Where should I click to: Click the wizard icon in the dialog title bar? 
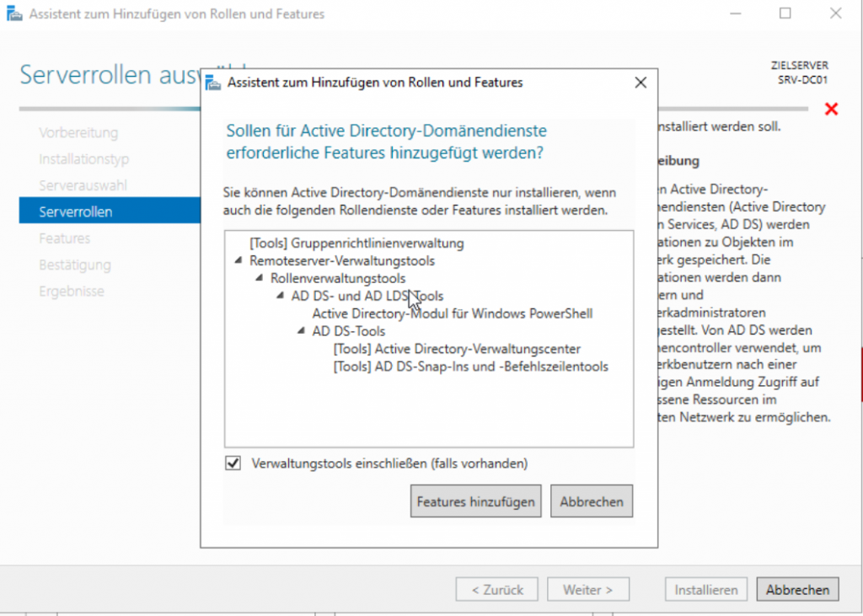[214, 83]
